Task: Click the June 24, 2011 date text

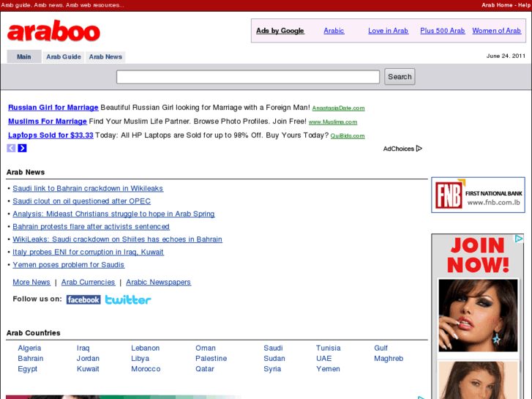Action: pos(506,56)
